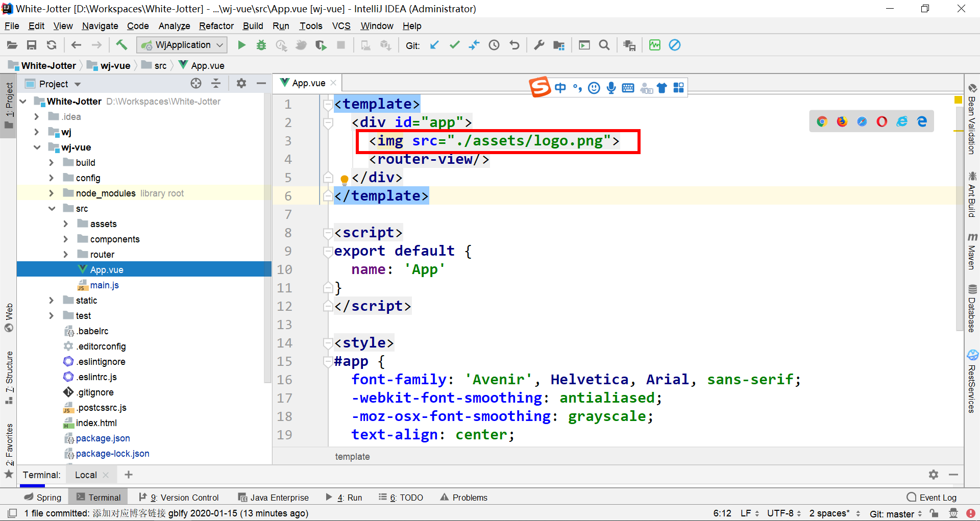
Task: Toggle the Database tool window
Action: [972, 308]
